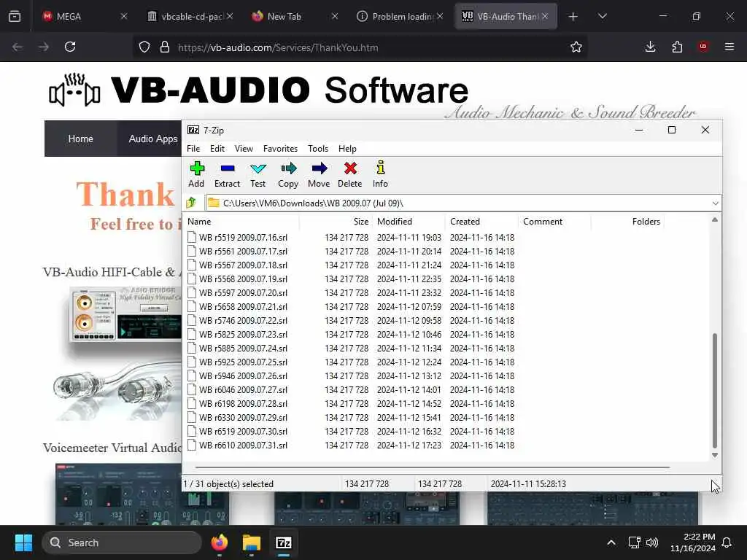The width and height of the screenshot is (747, 560).
Task: Click Home on VB-Audio site
Action: pyautogui.click(x=80, y=139)
